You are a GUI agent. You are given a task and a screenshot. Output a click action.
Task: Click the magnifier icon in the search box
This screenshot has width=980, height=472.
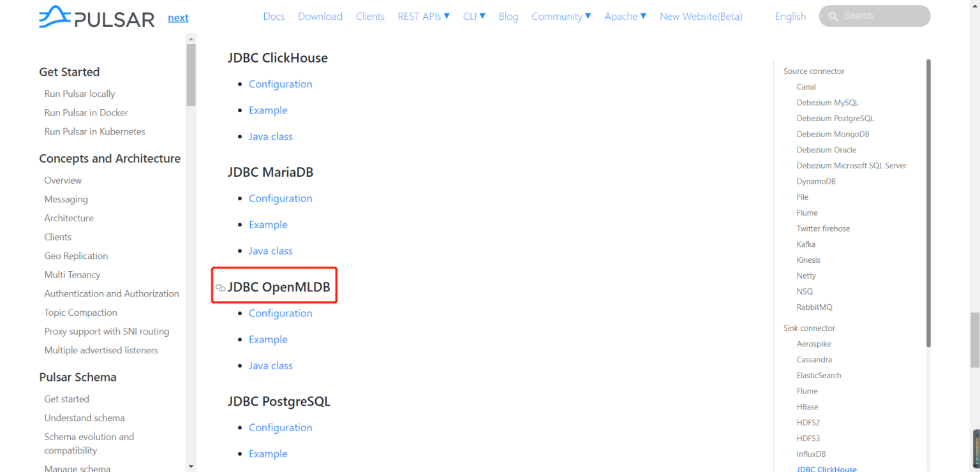[833, 16]
